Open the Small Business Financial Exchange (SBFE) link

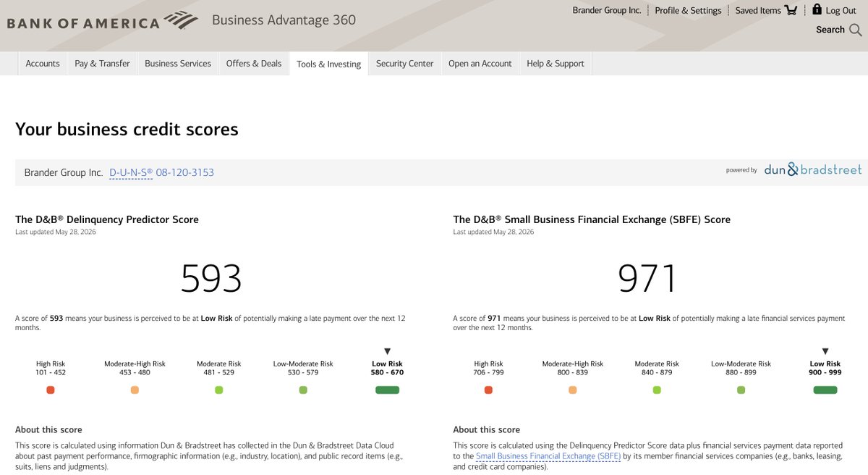pyautogui.click(x=548, y=456)
